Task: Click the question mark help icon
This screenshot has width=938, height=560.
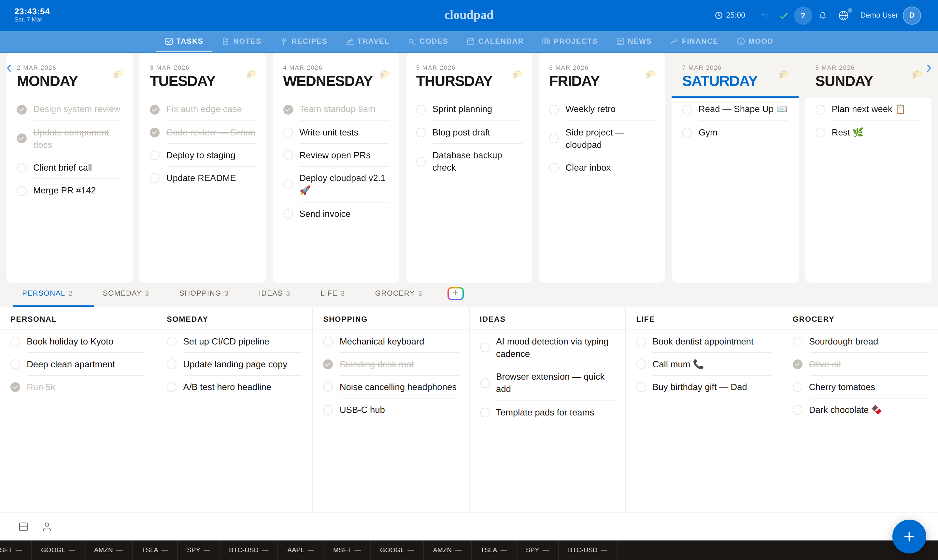Action: (x=803, y=16)
